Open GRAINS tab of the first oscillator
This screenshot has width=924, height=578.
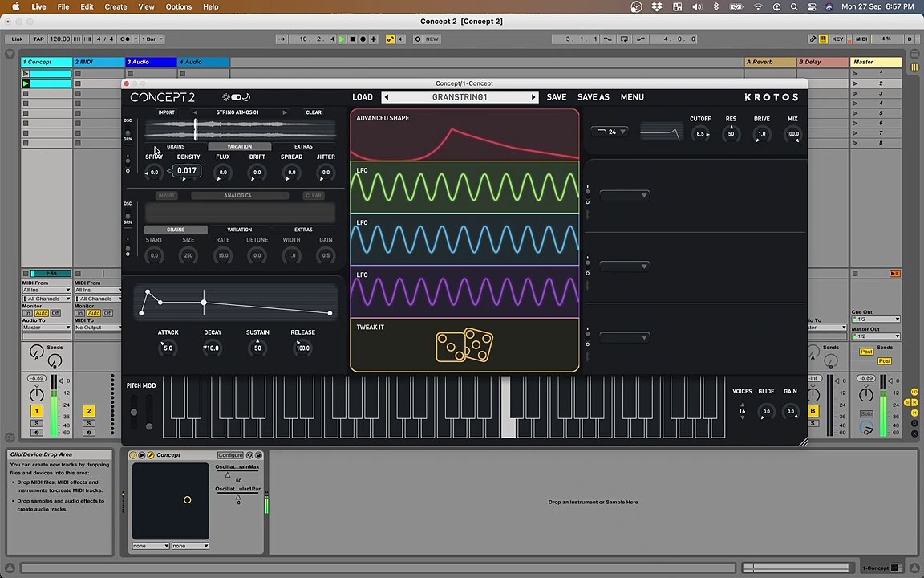tap(176, 146)
